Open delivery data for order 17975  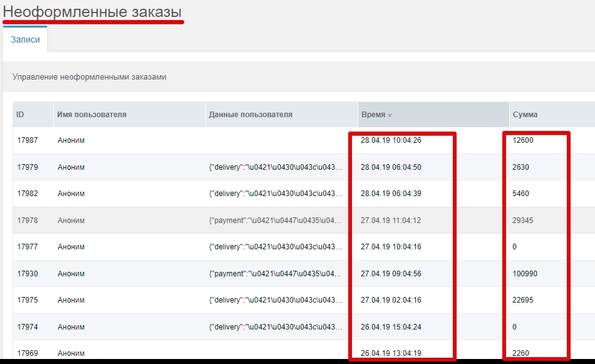pyautogui.click(x=275, y=300)
